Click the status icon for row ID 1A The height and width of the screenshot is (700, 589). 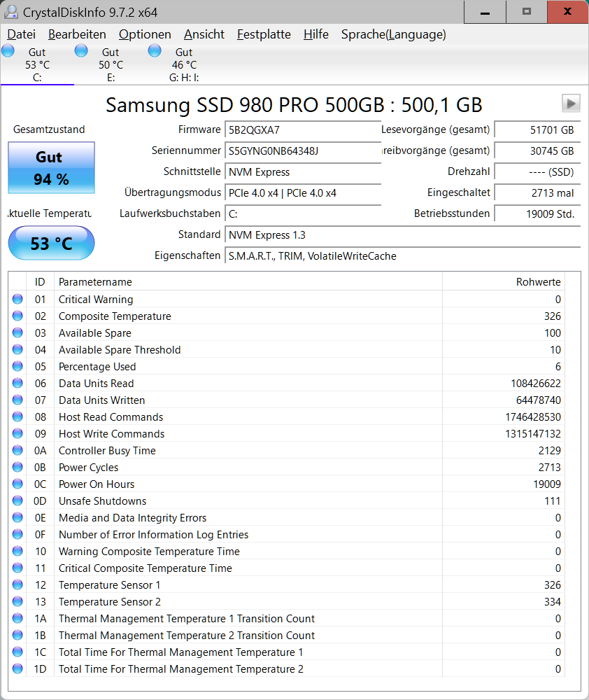17,619
